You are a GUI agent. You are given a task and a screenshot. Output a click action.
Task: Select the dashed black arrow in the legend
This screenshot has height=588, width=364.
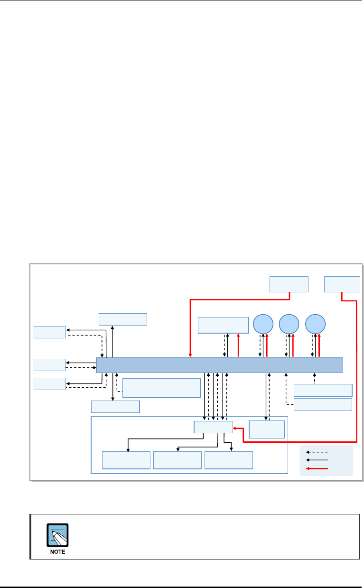[317, 453]
